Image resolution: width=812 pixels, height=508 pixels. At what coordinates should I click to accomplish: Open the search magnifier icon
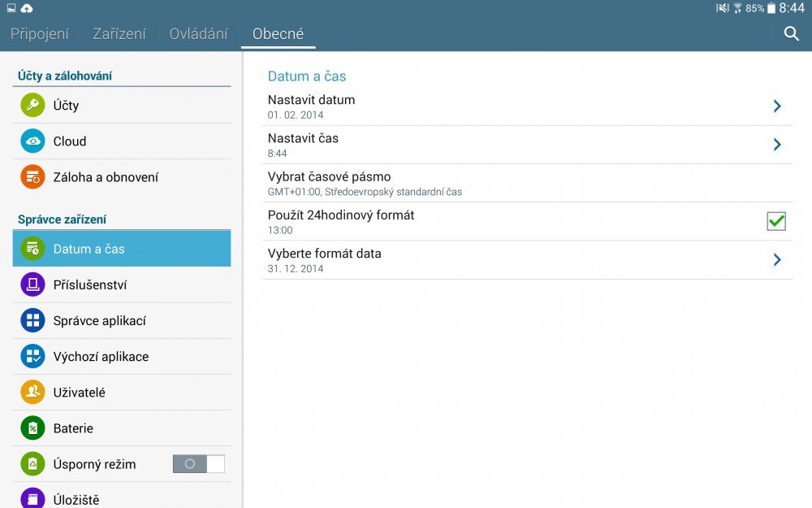(x=791, y=35)
